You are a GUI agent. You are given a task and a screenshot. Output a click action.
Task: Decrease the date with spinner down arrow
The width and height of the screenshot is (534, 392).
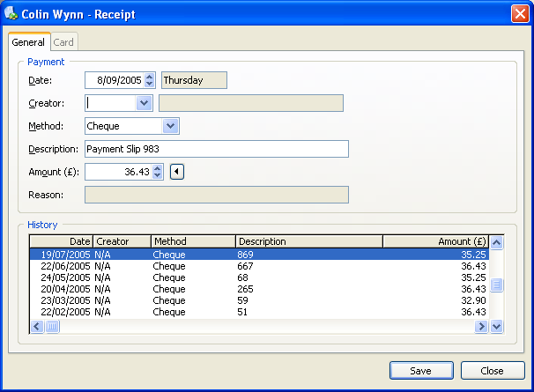(149, 85)
